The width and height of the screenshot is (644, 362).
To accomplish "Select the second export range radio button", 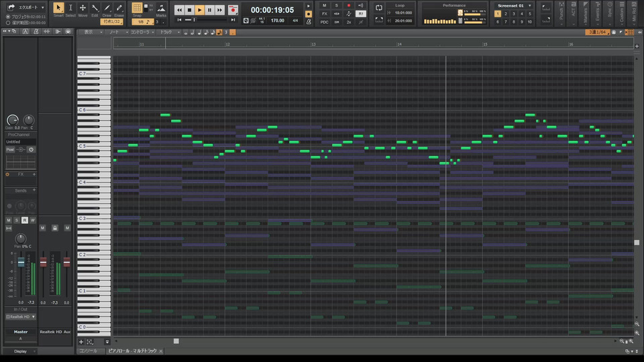I will click(8, 23).
